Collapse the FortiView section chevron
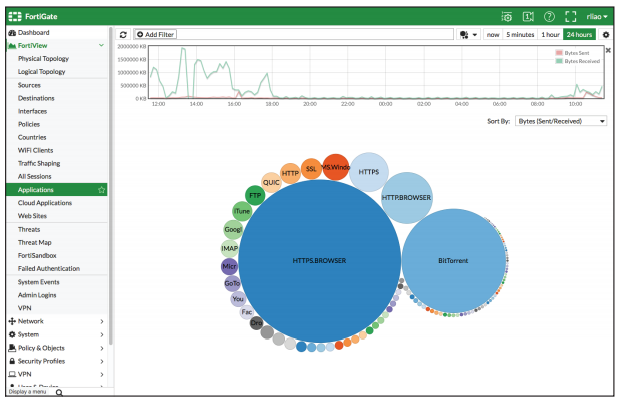 click(x=101, y=45)
